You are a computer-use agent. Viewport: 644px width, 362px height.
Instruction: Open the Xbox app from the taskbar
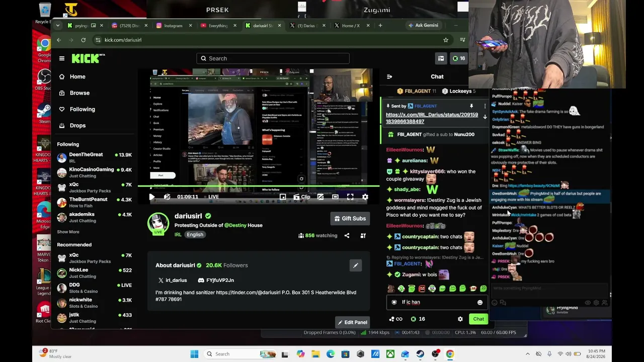pyautogui.click(x=390, y=354)
